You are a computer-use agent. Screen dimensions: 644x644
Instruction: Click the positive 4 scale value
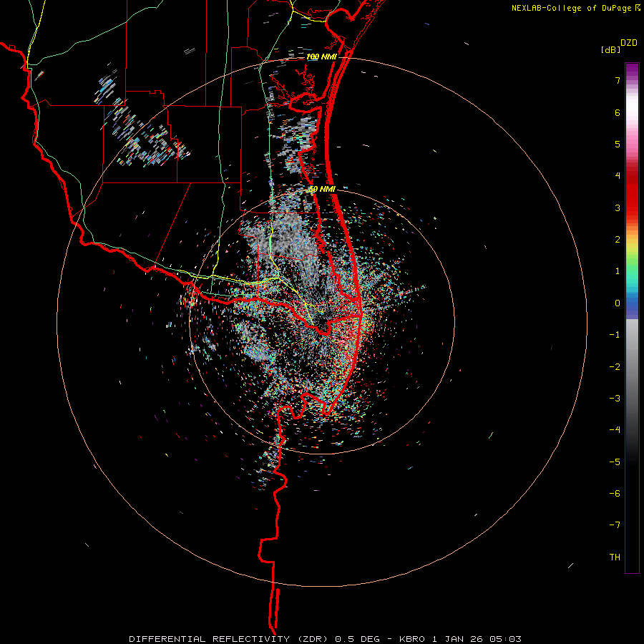point(618,176)
